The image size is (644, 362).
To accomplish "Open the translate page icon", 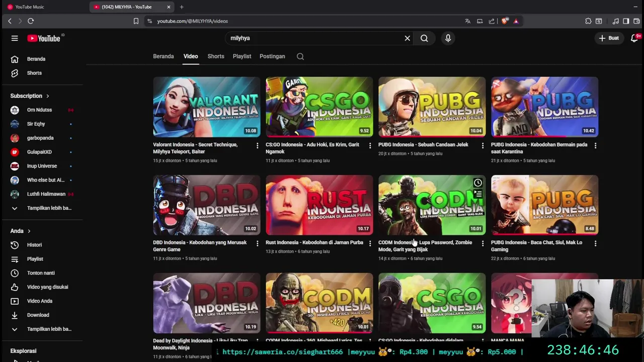I will 467,21.
